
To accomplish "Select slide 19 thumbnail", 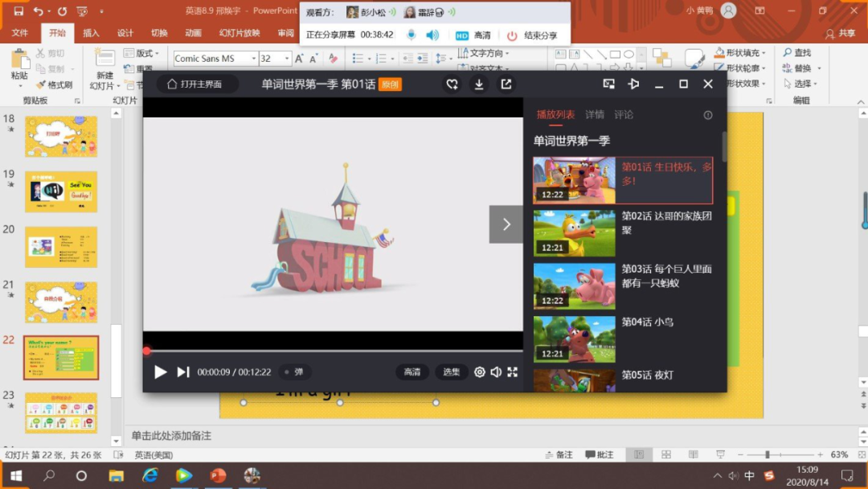I will (61, 191).
